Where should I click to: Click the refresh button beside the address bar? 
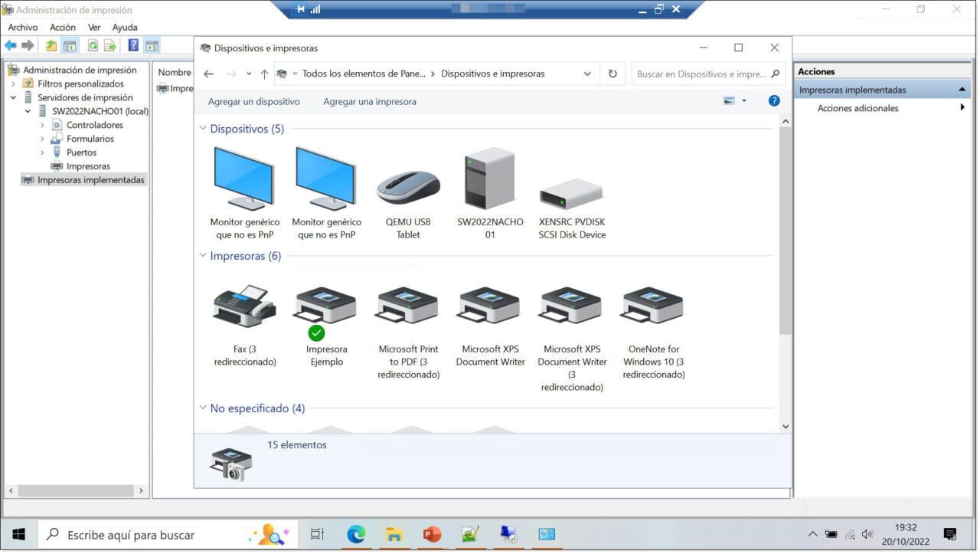click(612, 74)
